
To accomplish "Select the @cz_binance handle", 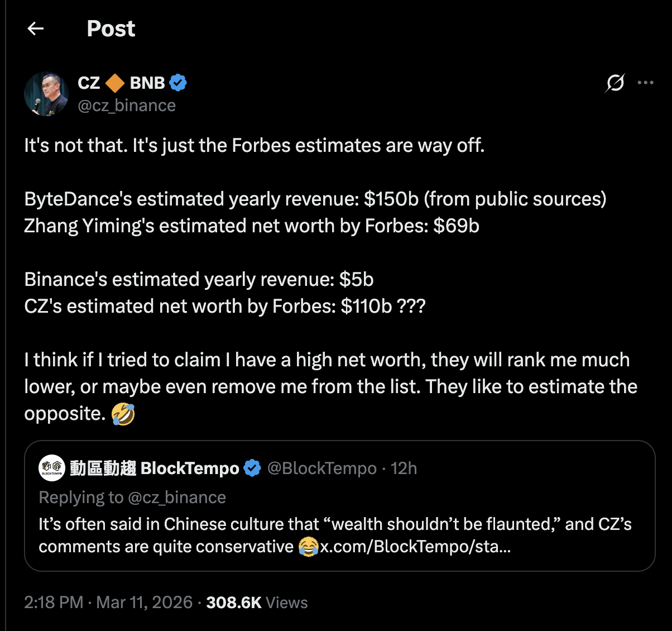I will tap(127, 105).
